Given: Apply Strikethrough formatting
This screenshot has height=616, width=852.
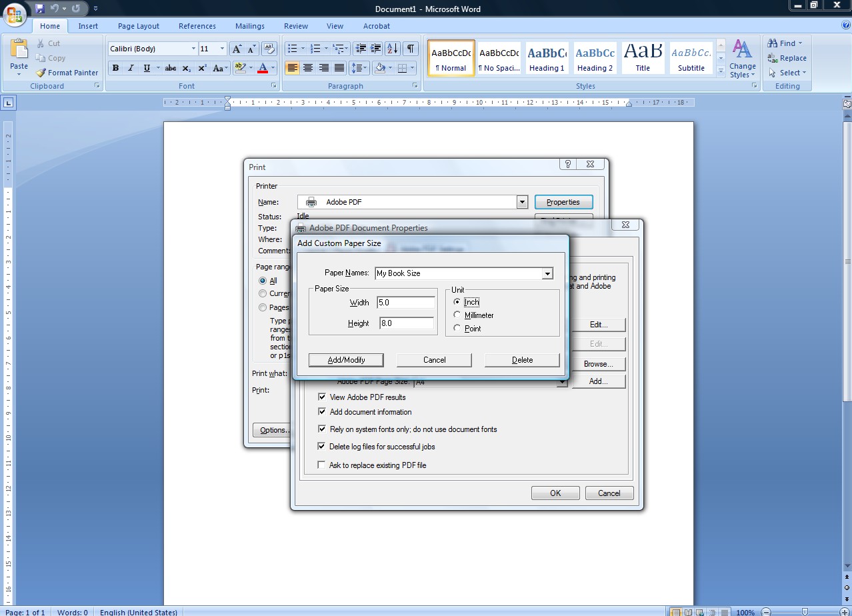Looking at the screenshot, I should (170, 68).
